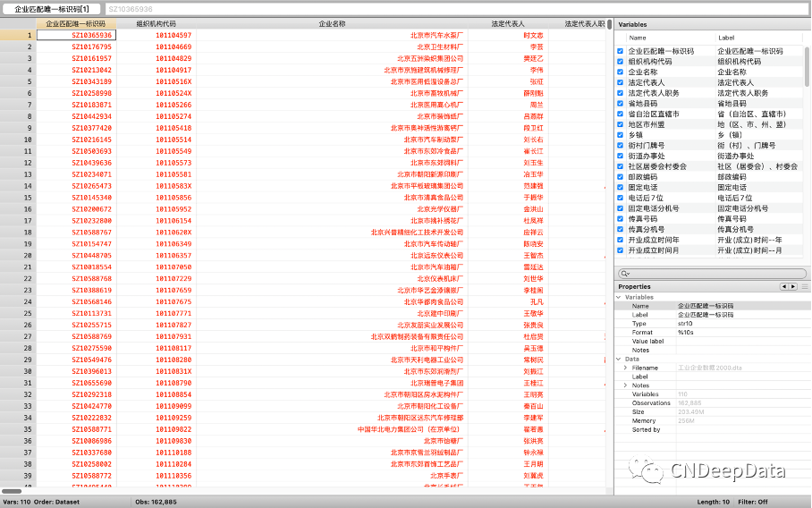Select the 法定代表人 column header

click(x=508, y=24)
